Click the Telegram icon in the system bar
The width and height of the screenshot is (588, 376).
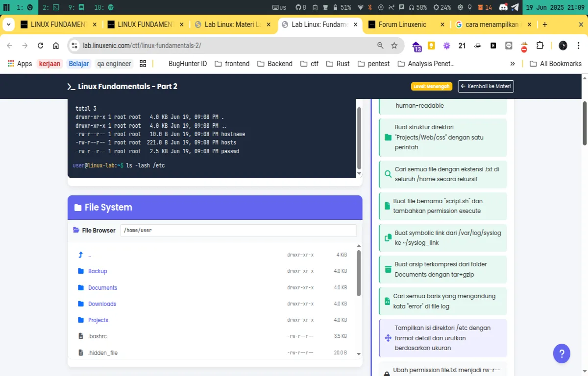pyautogui.click(x=514, y=7)
